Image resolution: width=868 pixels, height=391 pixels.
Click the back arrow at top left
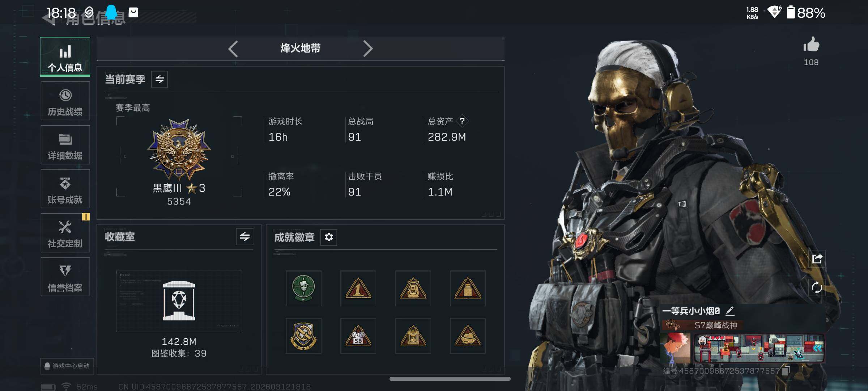click(x=49, y=17)
